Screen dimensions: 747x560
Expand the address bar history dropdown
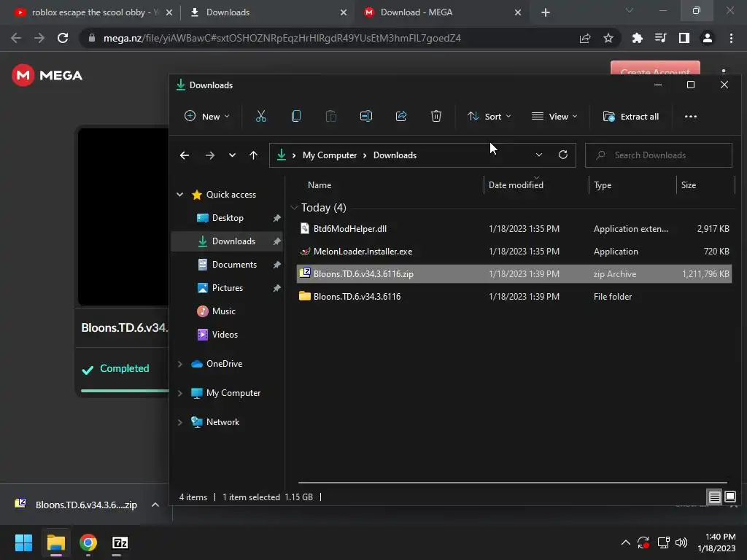[539, 155]
